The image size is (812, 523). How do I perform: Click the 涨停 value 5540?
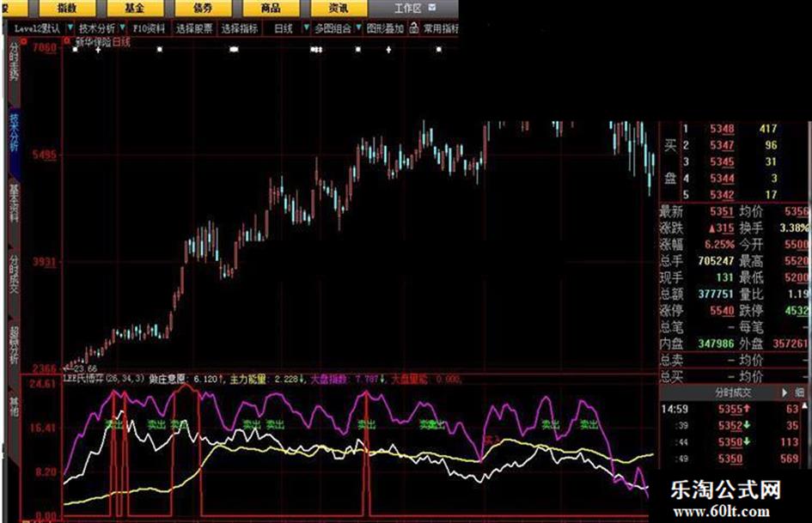point(722,310)
